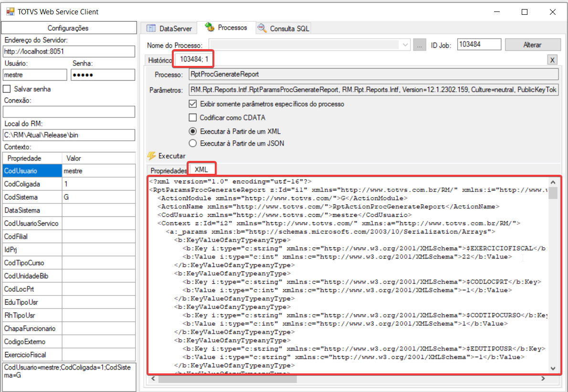Click the Valor column header

[x=98, y=159]
